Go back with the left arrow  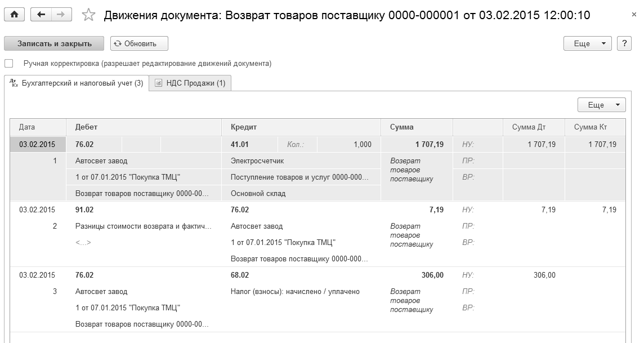41,15
